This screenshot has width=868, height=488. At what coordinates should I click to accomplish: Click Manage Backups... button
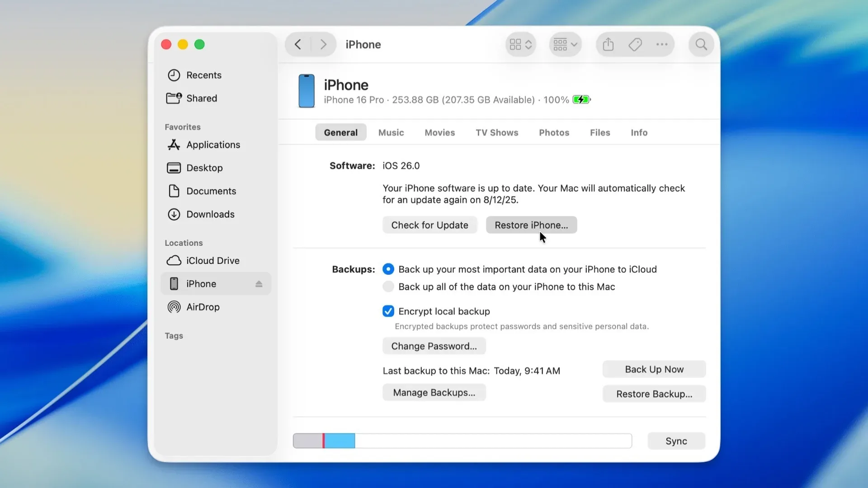point(434,393)
